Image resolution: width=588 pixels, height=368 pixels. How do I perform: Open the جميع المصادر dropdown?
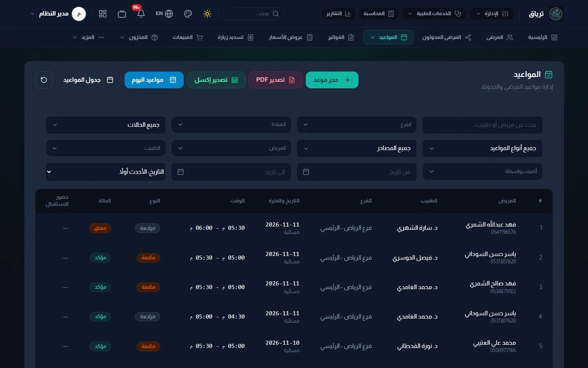point(356,148)
